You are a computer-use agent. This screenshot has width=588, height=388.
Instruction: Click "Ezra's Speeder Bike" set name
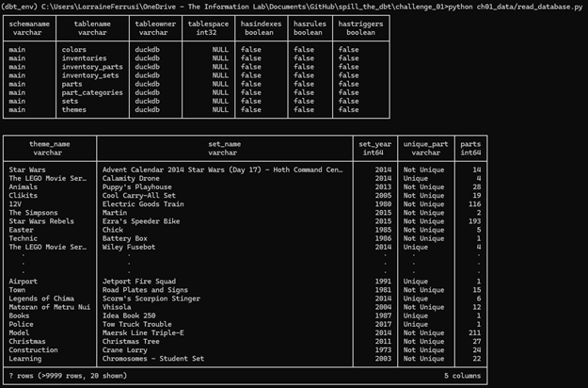pyautogui.click(x=141, y=221)
